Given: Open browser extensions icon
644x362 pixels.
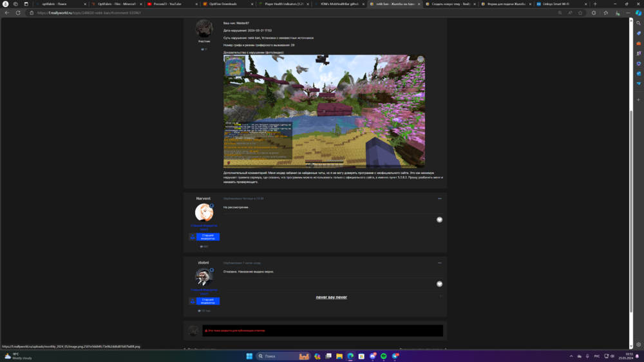Looking at the screenshot, I should (594, 13).
